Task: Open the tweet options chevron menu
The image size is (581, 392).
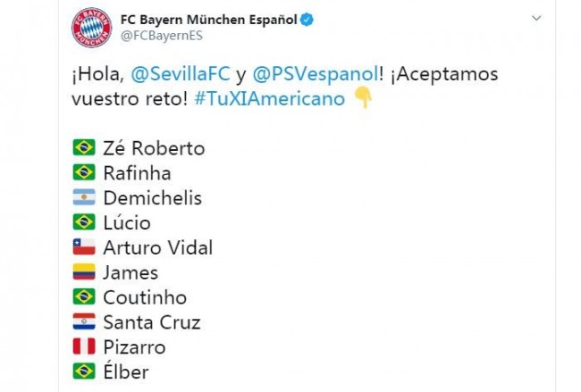Action: (x=536, y=18)
